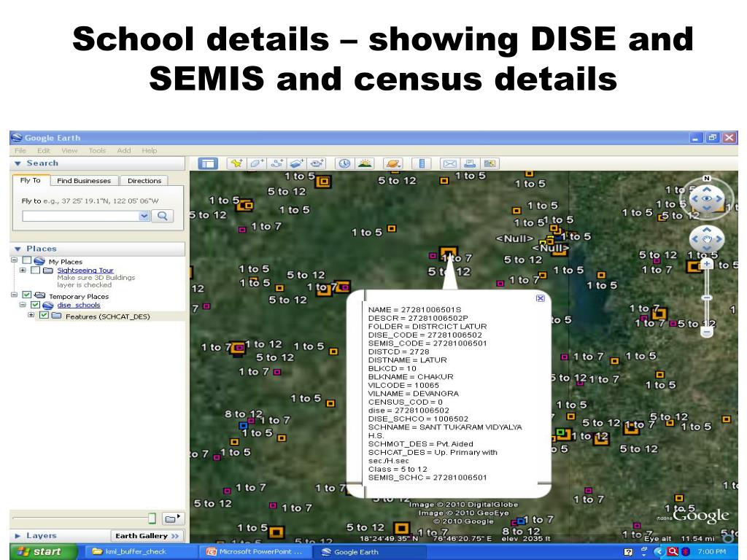Toggle sunlight across the landscape

[x=365, y=164]
